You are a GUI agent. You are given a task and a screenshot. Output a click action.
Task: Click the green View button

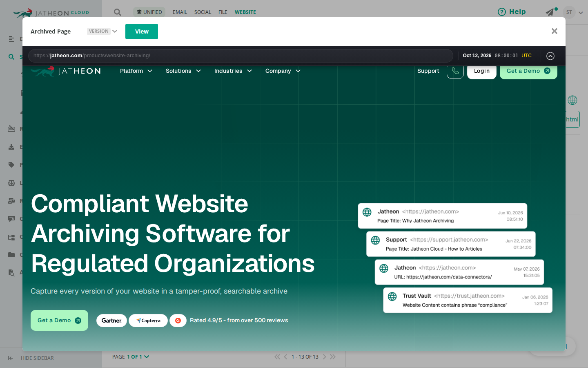point(142,31)
